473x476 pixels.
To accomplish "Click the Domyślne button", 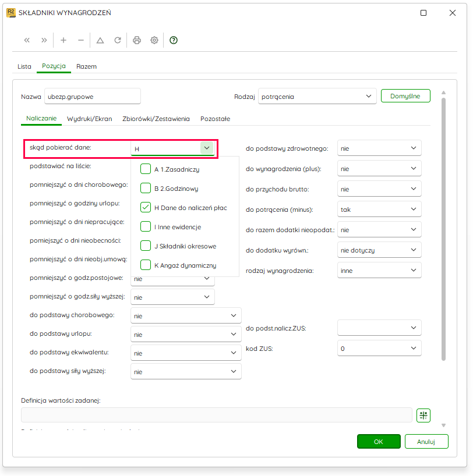I will click(405, 96).
